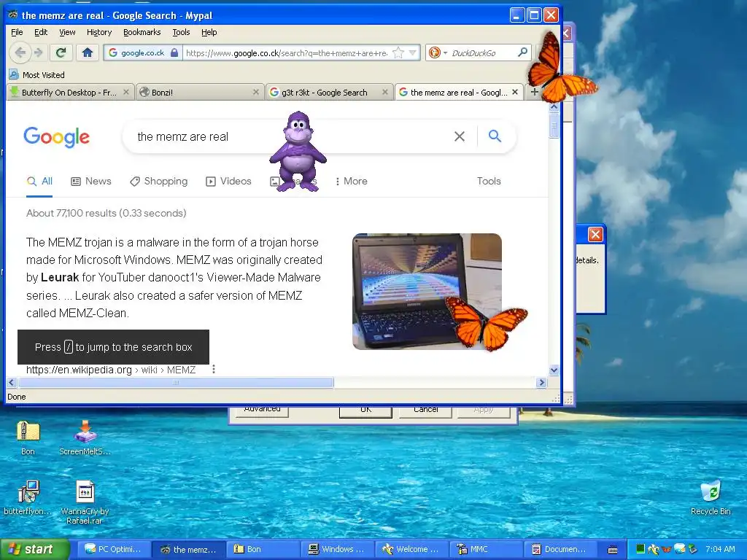Expand the More search filters menu
This screenshot has width=747, height=560.
pos(351,181)
